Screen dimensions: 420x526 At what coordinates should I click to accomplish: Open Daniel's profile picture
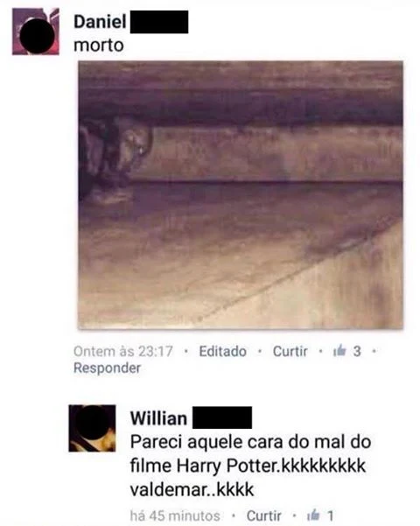point(36,32)
